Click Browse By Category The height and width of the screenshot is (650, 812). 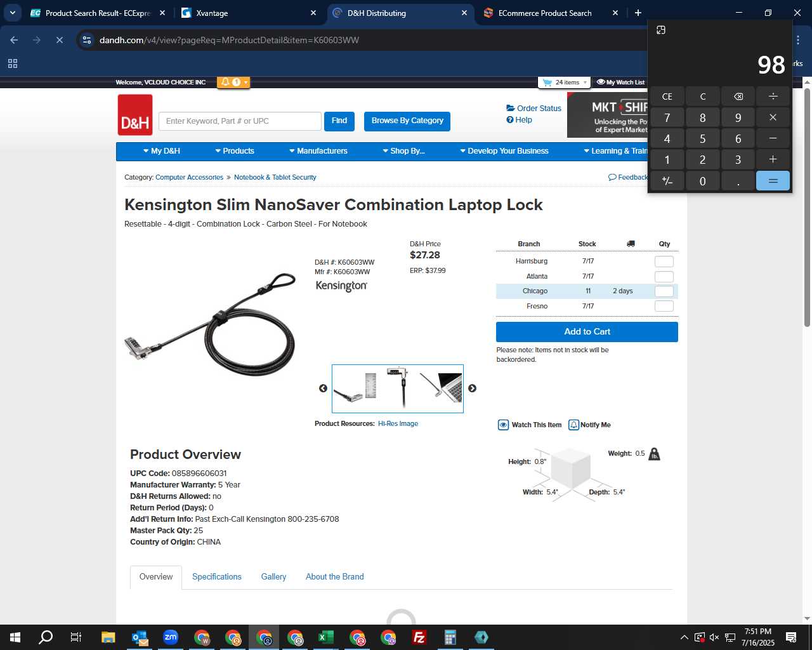pyautogui.click(x=407, y=121)
